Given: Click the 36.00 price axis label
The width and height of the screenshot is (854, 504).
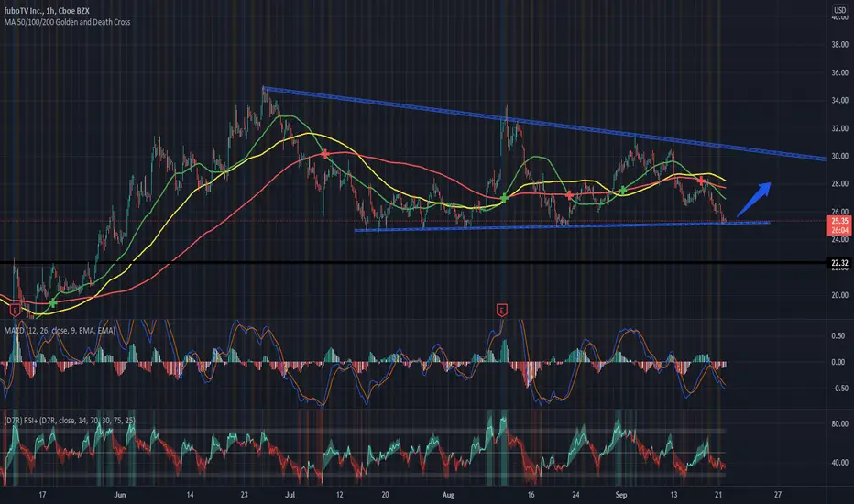Looking at the screenshot, I should click(x=840, y=72).
